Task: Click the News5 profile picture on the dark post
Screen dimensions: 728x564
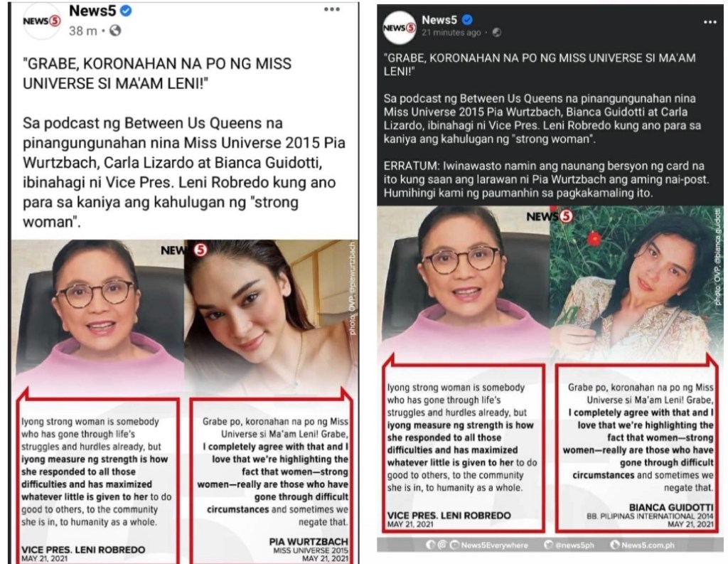Action: click(x=400, y=28)
